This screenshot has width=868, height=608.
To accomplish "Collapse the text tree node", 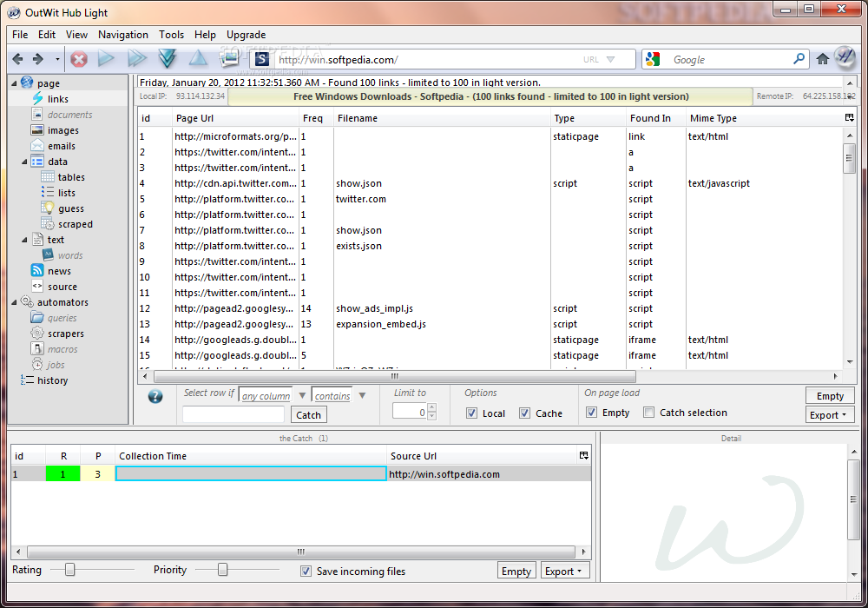I will [24, 240].
